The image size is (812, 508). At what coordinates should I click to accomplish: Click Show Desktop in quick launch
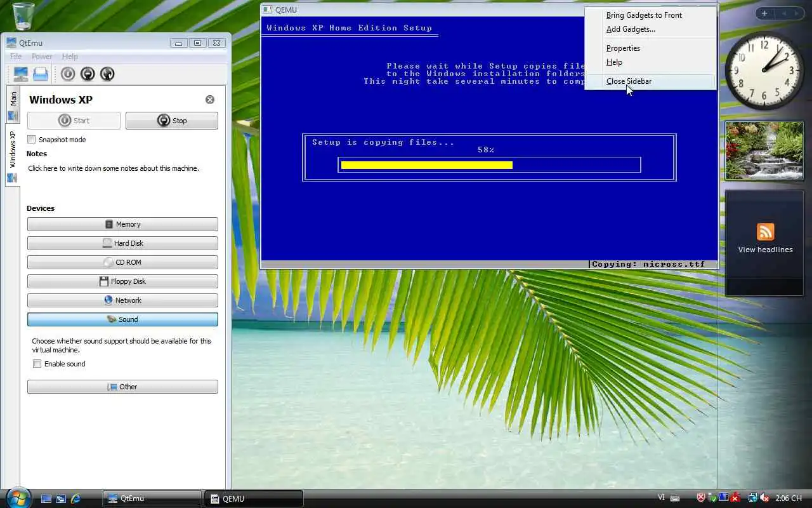pos(46,499)
